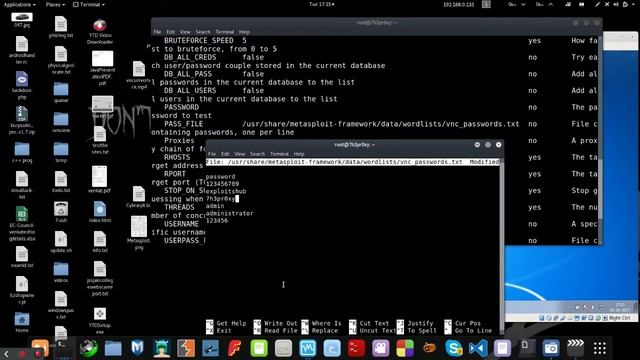Open update.sh script on desktop

[61, 242]
